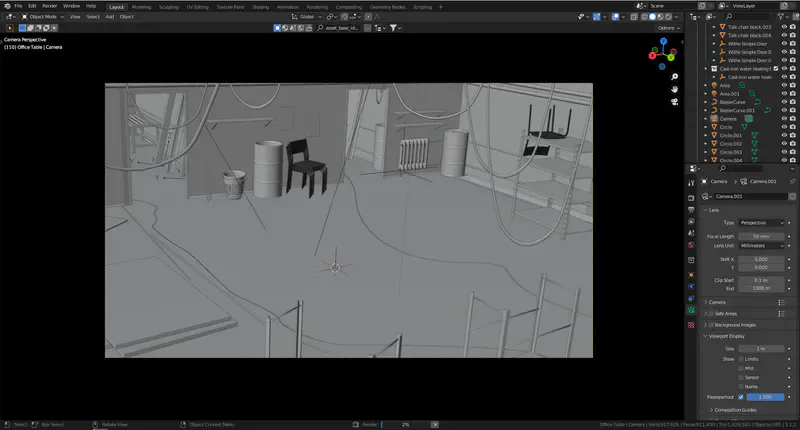Open the outliner filter funnel dropdown
800x430 pixels.
pos(782,17)
